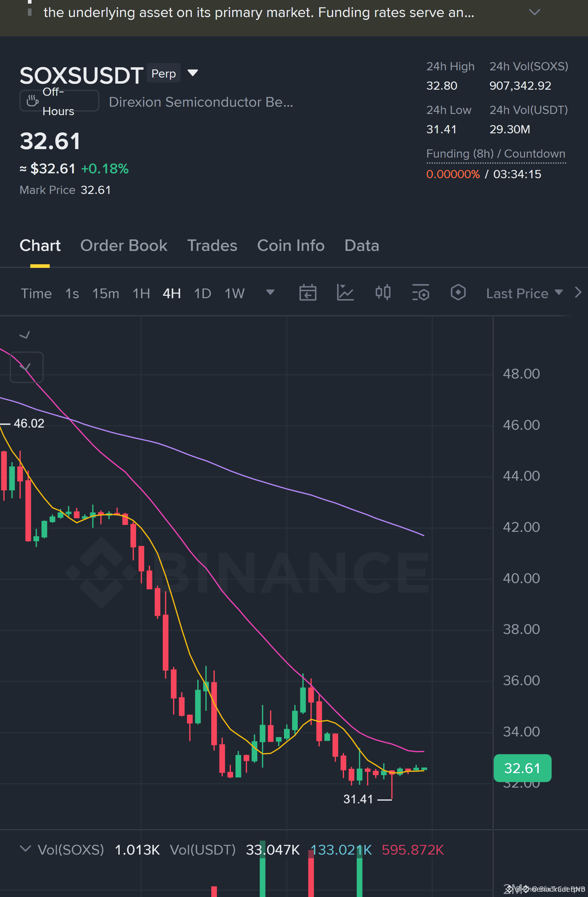Image resolution: width=588 pixels, height=897 pixels.
Task: Expand more time intervals dropdown arrow
Action: [x=270, y=292]
